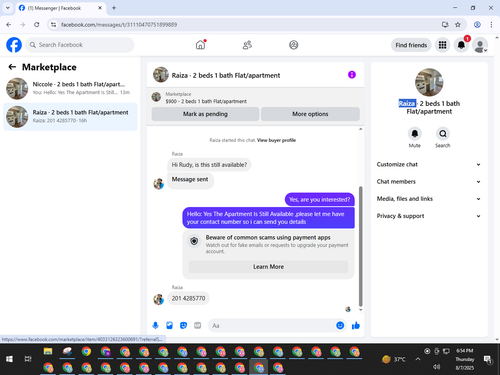Expand Customize chat section
This screenshot has height=375, width=500.
point(429,164)
